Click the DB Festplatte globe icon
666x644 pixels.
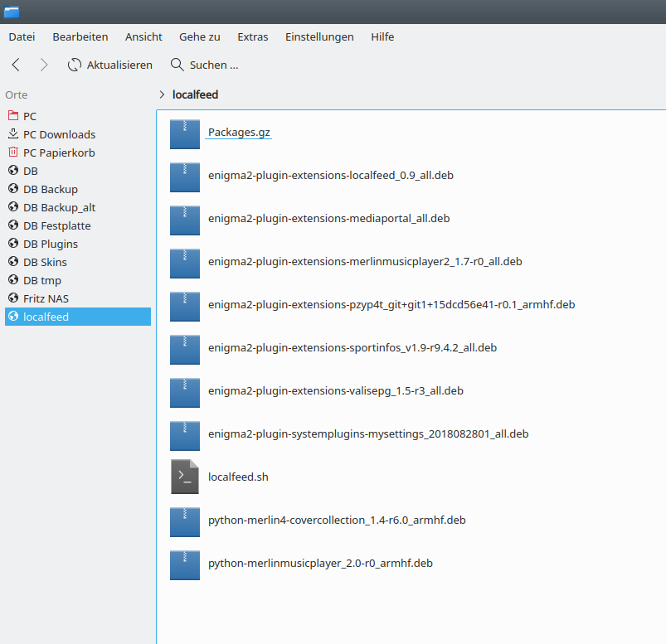coord(13,225)
